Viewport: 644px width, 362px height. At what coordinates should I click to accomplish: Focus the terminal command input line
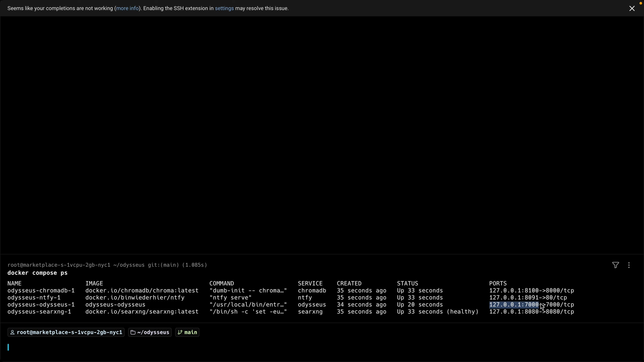(x=322, y=347)
